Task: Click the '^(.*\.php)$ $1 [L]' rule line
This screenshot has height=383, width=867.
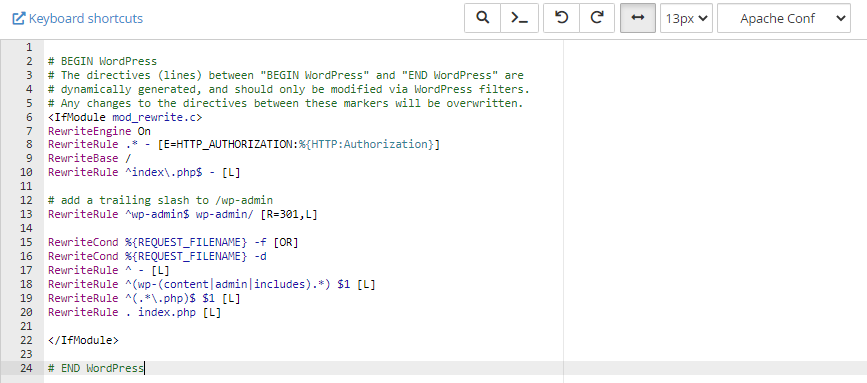Action: [x=144, y=298]
